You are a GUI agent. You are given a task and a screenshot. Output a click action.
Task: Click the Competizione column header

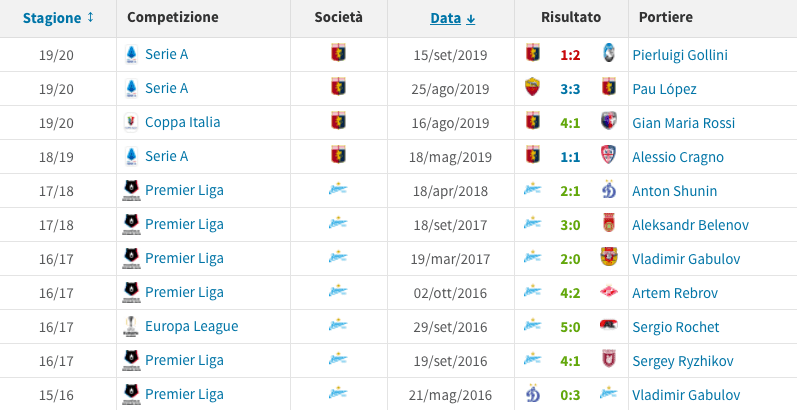pyautogui.click(x=173, y=18)
